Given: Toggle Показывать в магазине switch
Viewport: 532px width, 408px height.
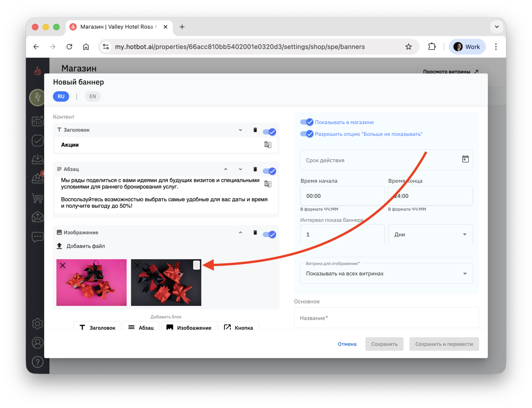Looking at the screenshot, I should click(x=307, y=122).
